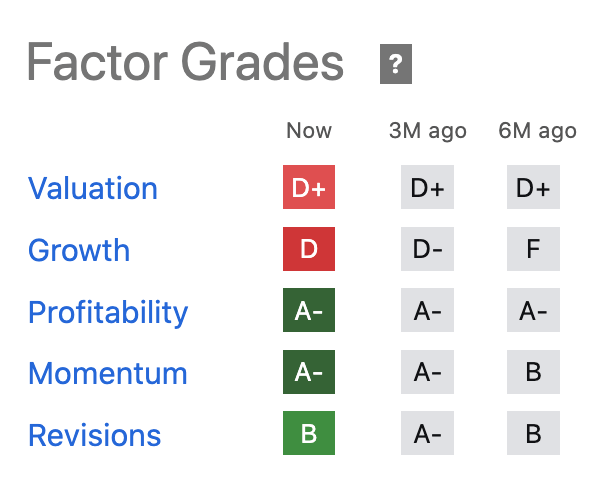This screenshot has width=614, height=502.
Task: Click the current Profitability A- grade badge
Action: [x=309, y=312]
